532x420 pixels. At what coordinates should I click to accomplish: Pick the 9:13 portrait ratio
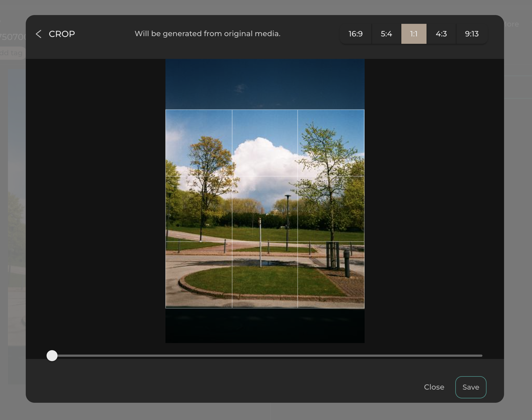click(471, 34)
